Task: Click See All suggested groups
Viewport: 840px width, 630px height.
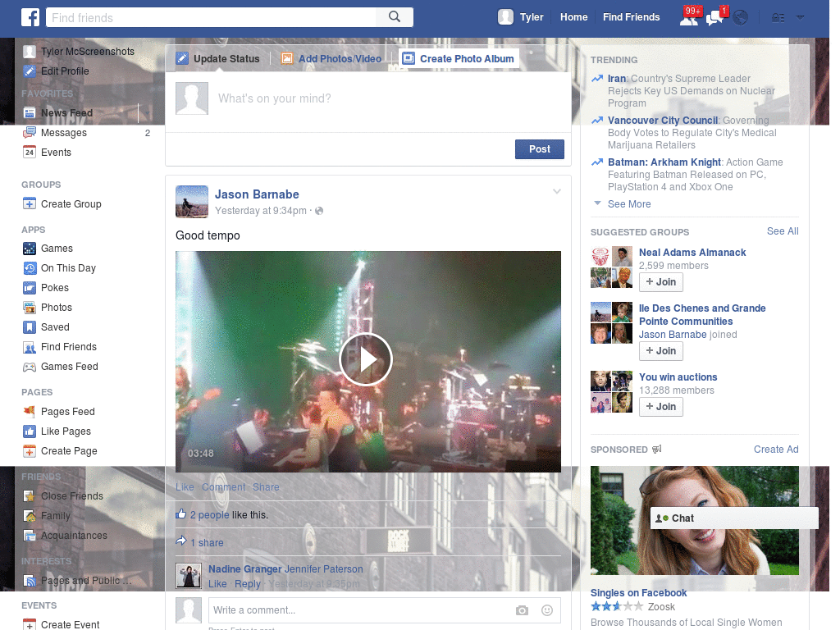Action: 782,231
